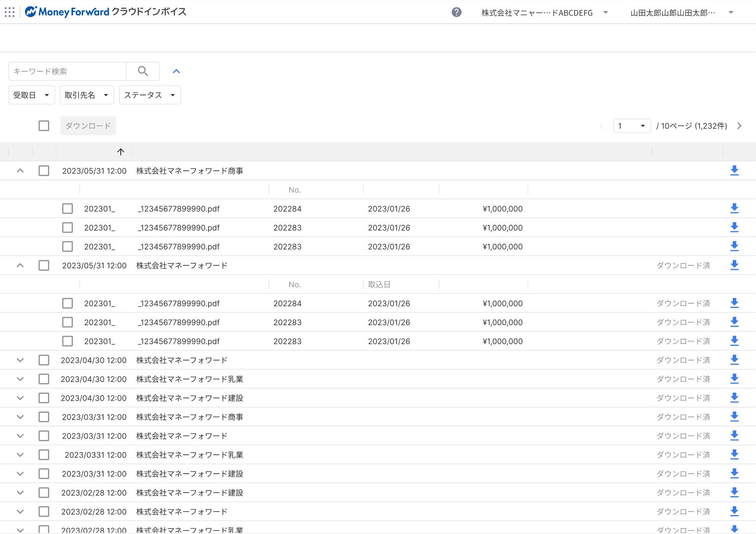Click ダウンロード済 status on 2023/02/28 マネーフォワード建設 row

click(683, 493)
